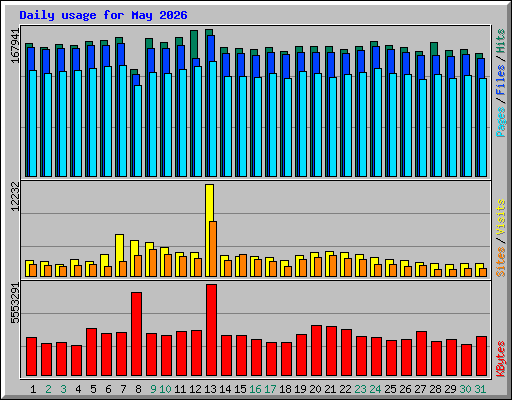Click day label 6 on the x-axis
Screen dimensions: 512x400
pyautogui.click(x=108, y=389)
